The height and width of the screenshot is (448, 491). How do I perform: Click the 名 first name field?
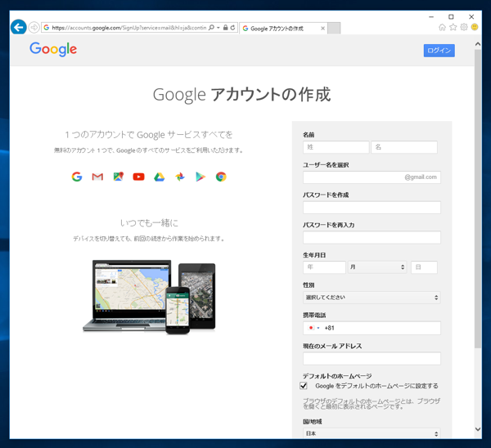[404, 147]
